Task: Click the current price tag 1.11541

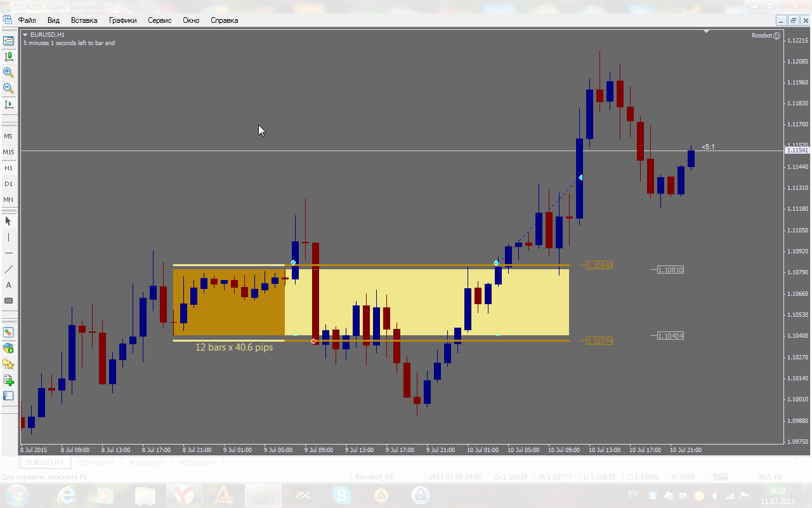Action: pos(797,150)
